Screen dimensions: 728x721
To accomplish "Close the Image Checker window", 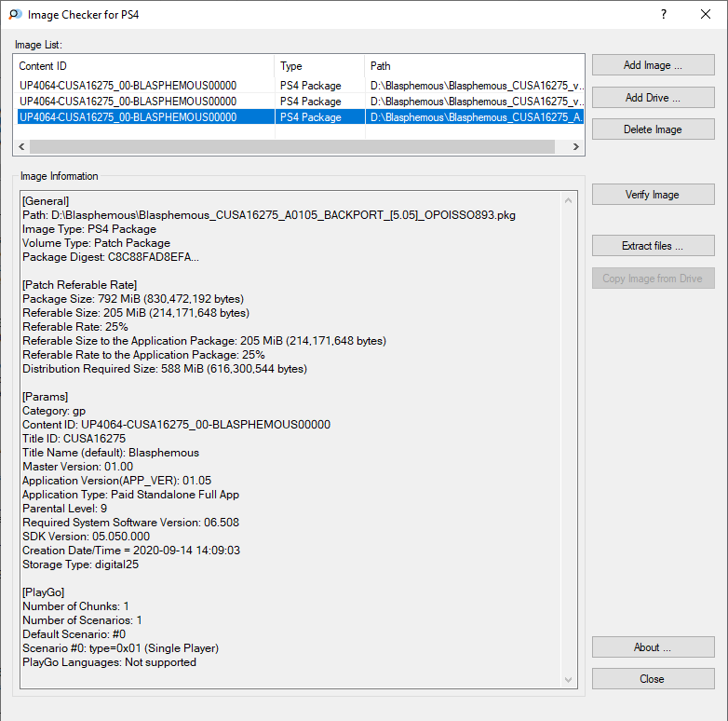I will pos(706,14).
